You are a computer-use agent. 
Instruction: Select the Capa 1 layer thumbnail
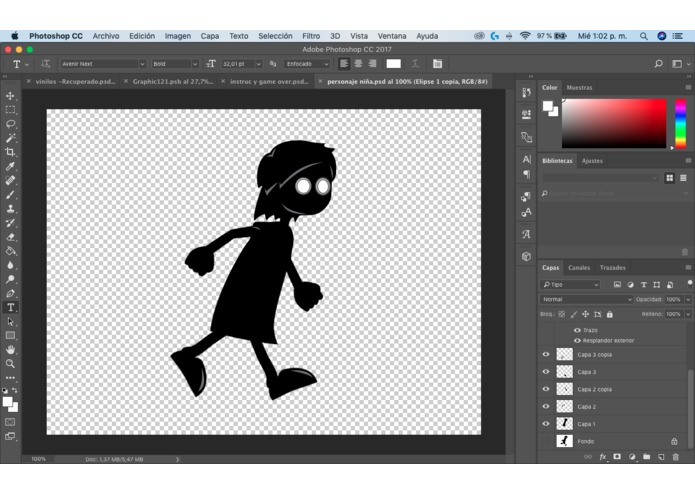coord(564,424)
